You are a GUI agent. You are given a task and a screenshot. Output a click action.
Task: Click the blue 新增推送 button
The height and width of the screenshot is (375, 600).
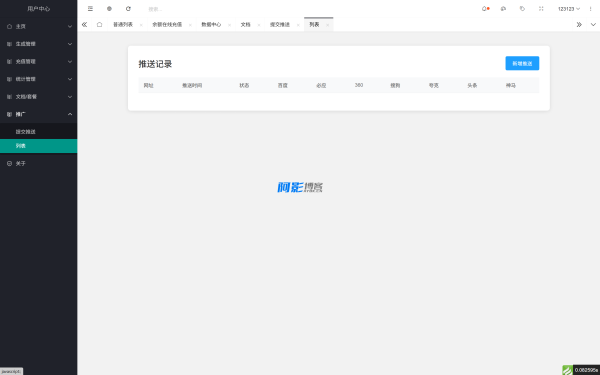522,64
